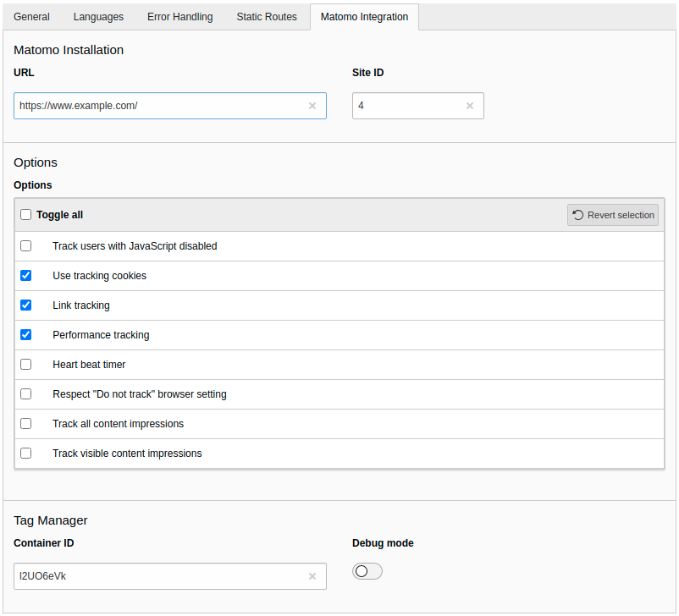Enable Track users with JavaScript disabled
The image size is (679, 616).
click(26, 246)
